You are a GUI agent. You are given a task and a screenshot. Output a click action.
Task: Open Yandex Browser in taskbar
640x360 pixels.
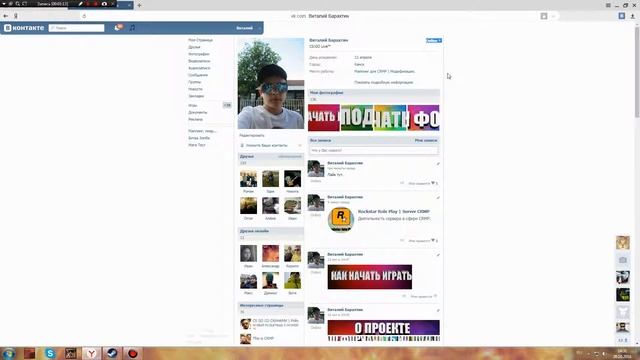click(x=91, y=353)
